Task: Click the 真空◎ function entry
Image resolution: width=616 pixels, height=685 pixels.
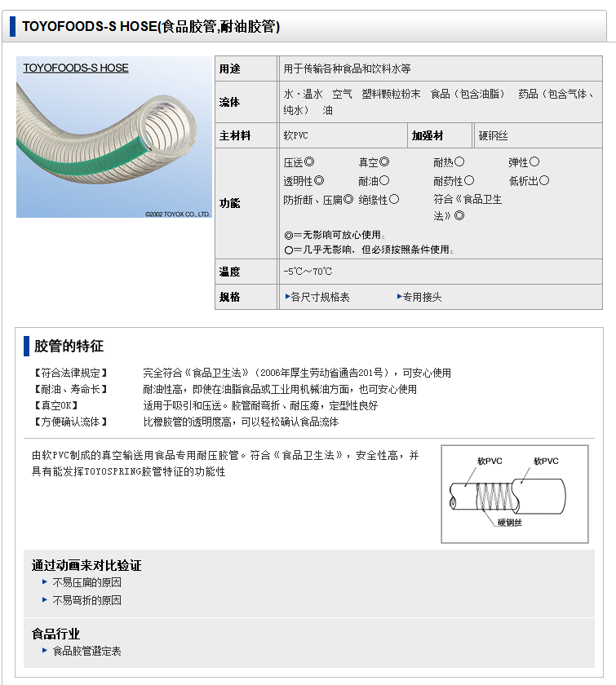Action: pyautogui.click(x=374, y=162)
